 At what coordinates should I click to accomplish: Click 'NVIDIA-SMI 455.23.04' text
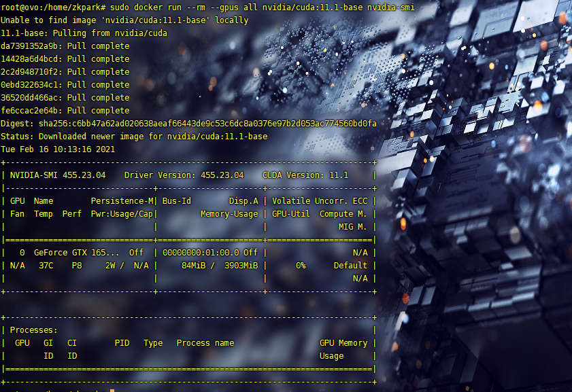[58, 175]
